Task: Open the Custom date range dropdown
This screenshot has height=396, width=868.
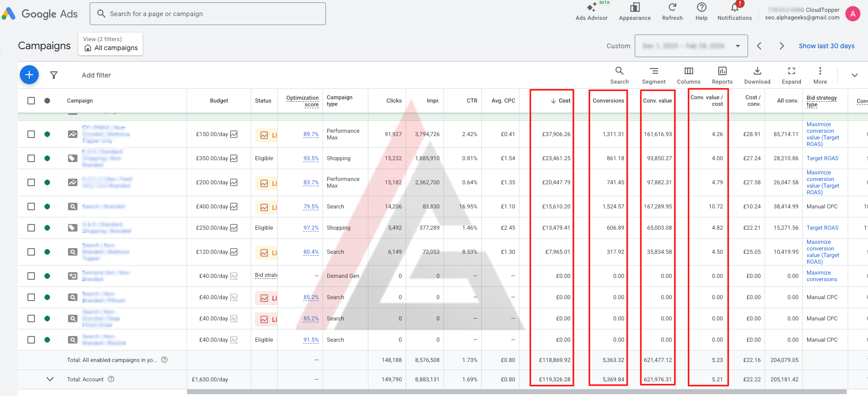Action: (691, 46)
